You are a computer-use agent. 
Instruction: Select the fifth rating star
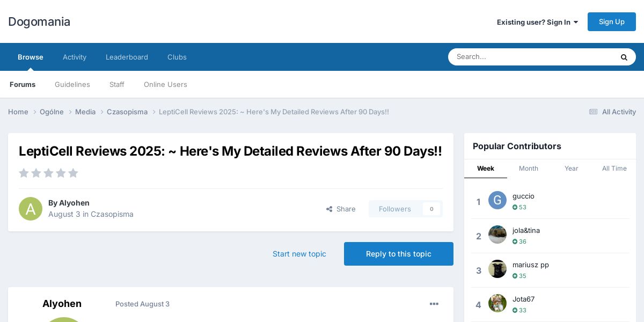point(73,173)
